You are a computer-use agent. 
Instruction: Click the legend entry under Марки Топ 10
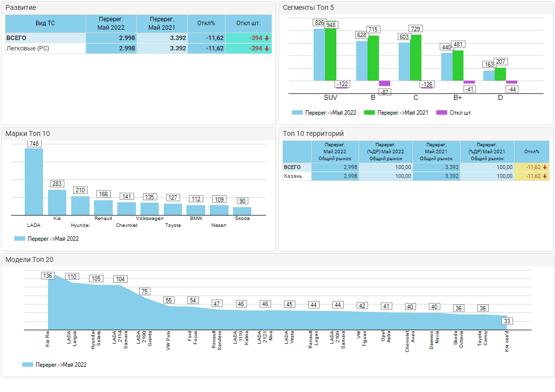[46, 239]
